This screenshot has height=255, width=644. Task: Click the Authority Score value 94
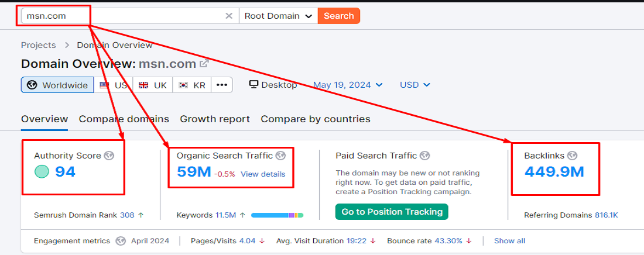pos(66,171)
